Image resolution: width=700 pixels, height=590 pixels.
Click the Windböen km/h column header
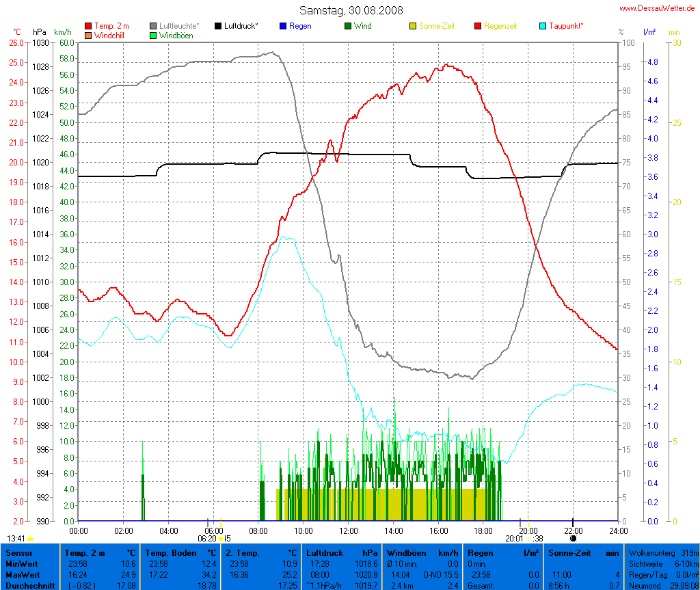(x=422, y=552)
